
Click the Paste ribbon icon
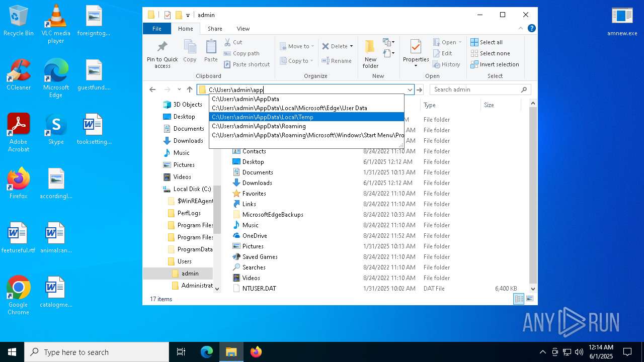click(x=211, y=52)
